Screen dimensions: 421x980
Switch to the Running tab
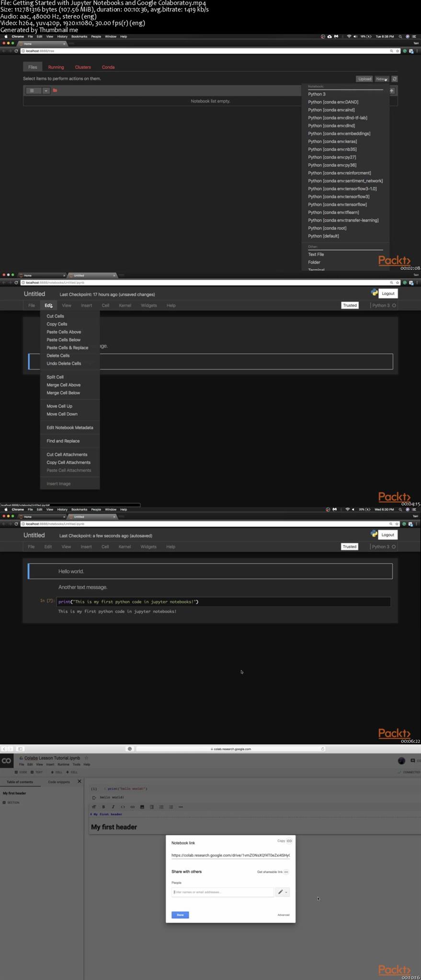tap(56, 67)
